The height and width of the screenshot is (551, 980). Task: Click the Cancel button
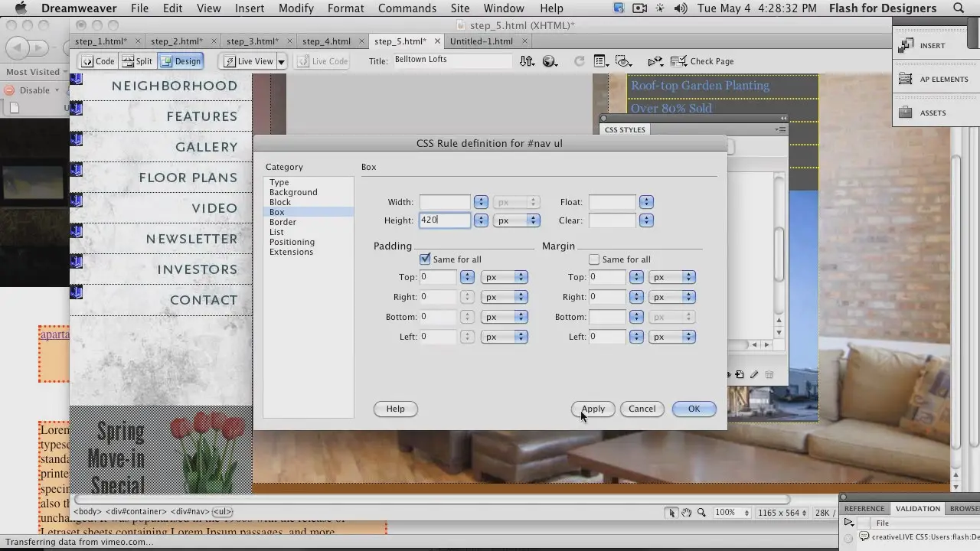pos(642,409)
